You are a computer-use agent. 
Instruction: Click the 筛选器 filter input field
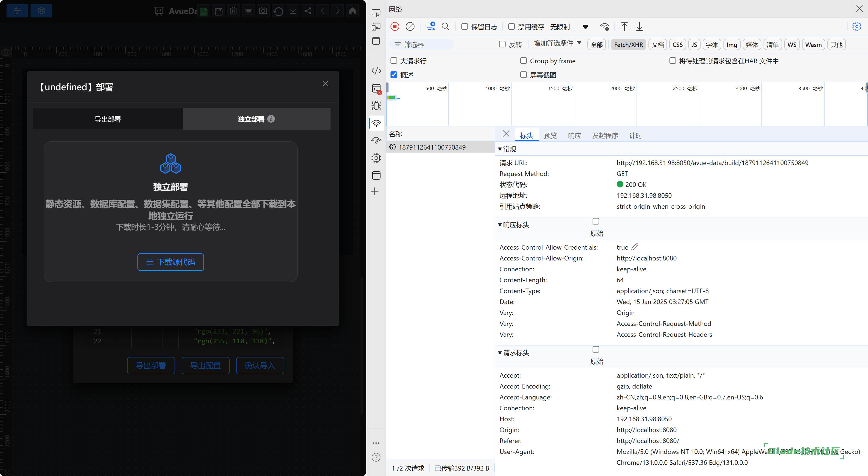tap(422, 44)
